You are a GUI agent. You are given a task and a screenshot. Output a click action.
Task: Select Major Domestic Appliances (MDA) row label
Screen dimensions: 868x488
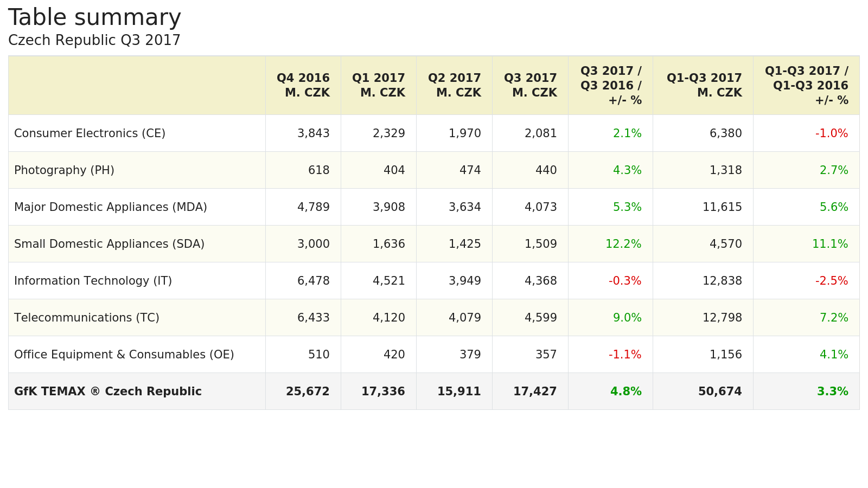(111, 207)
